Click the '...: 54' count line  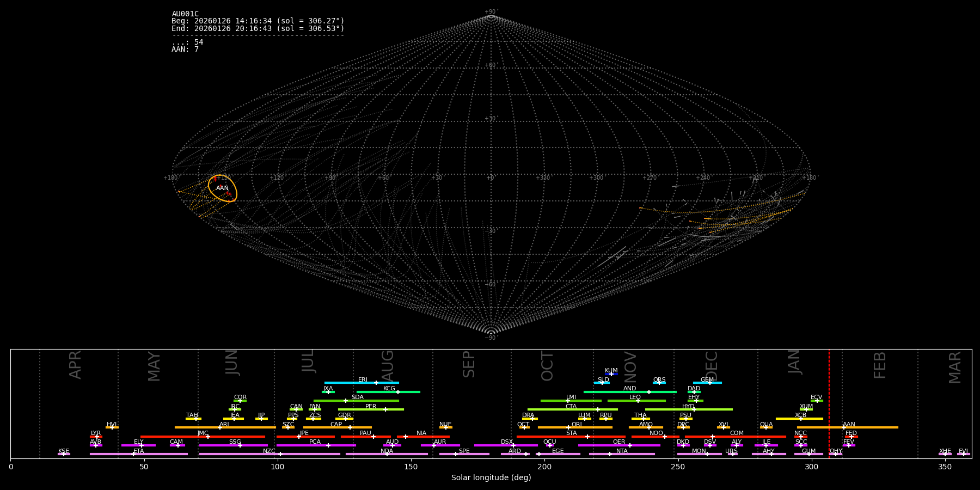(x=187, y=42)
